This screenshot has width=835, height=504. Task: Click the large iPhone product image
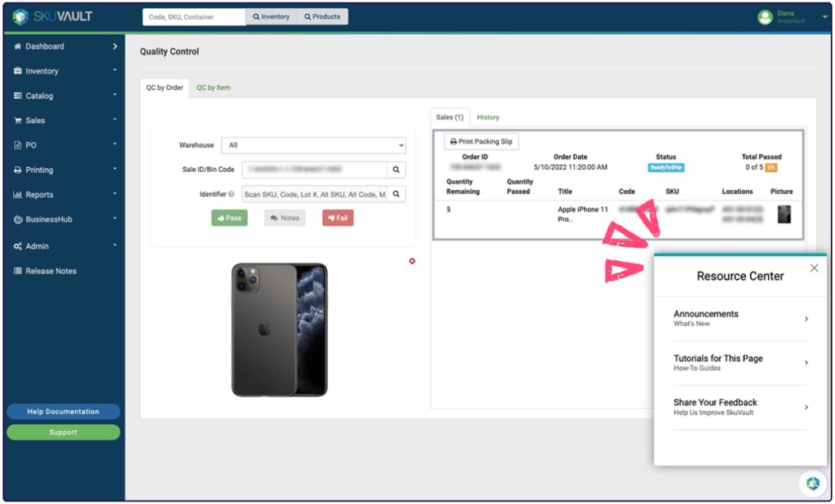(280, 329)
